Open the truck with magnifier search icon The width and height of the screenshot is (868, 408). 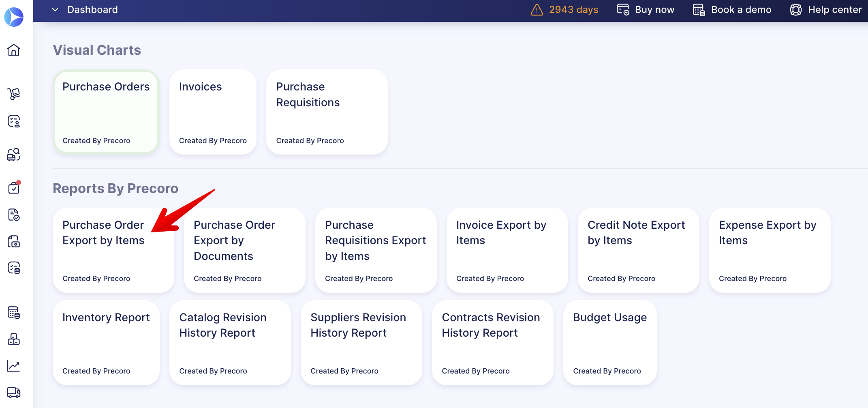[x=14, y=155]
